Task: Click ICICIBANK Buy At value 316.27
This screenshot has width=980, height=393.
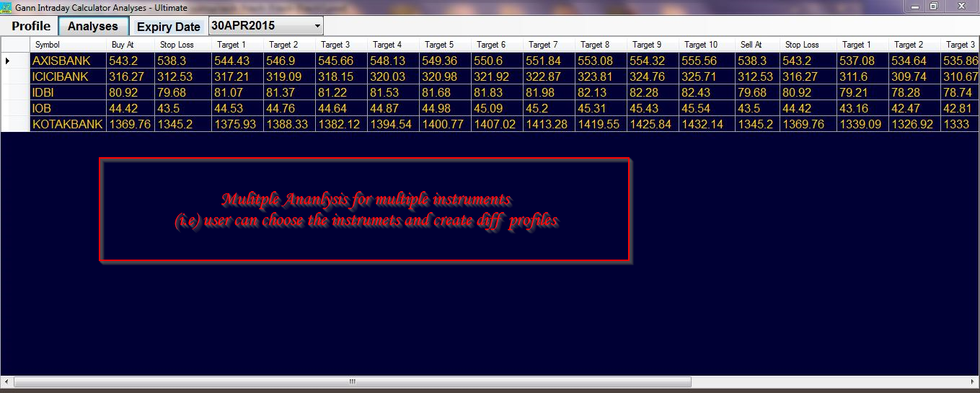Action: tap(131, 76)
